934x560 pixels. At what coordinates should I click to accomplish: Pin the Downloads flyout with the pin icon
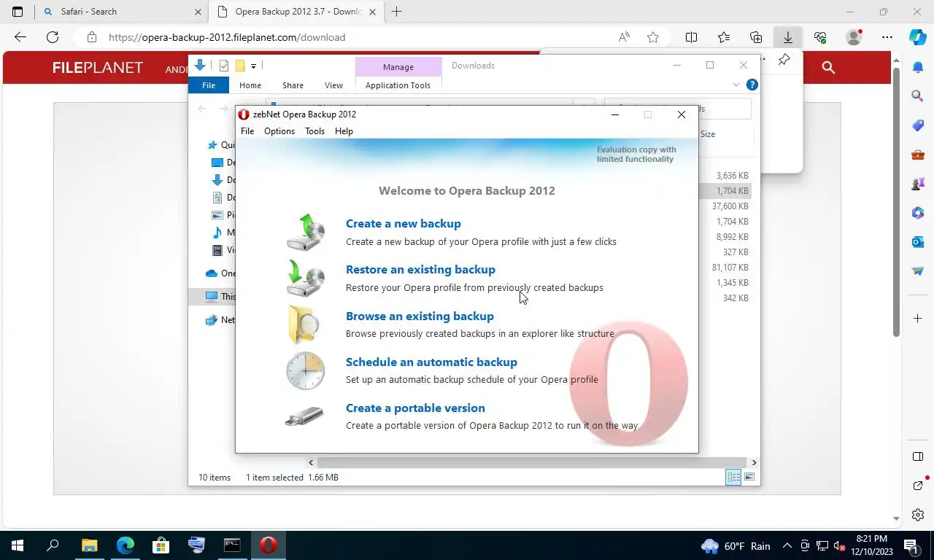(784, 60)
